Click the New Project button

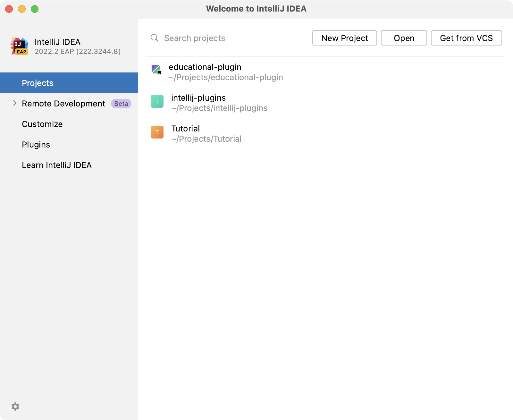(x=344, y=38)
